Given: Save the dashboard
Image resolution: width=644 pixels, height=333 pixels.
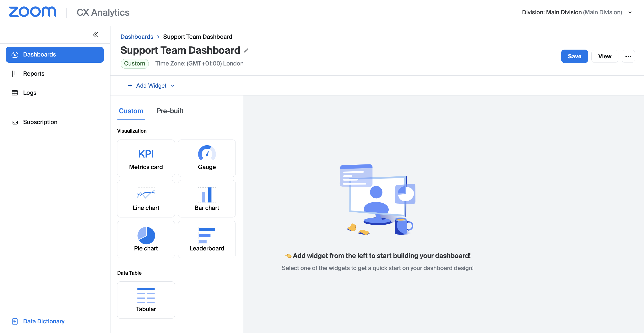Looking at the screenshot, I should click(574, 56).
